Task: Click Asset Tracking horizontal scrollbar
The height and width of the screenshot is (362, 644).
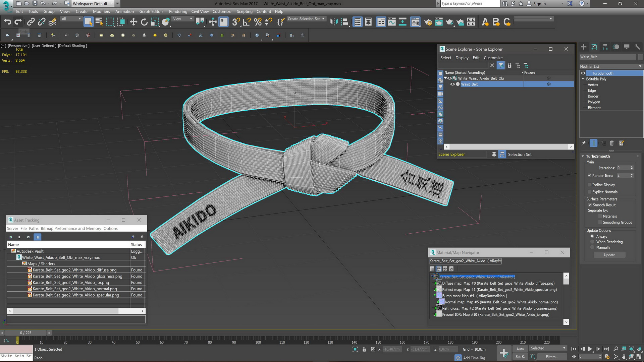Action: (65, 311)
